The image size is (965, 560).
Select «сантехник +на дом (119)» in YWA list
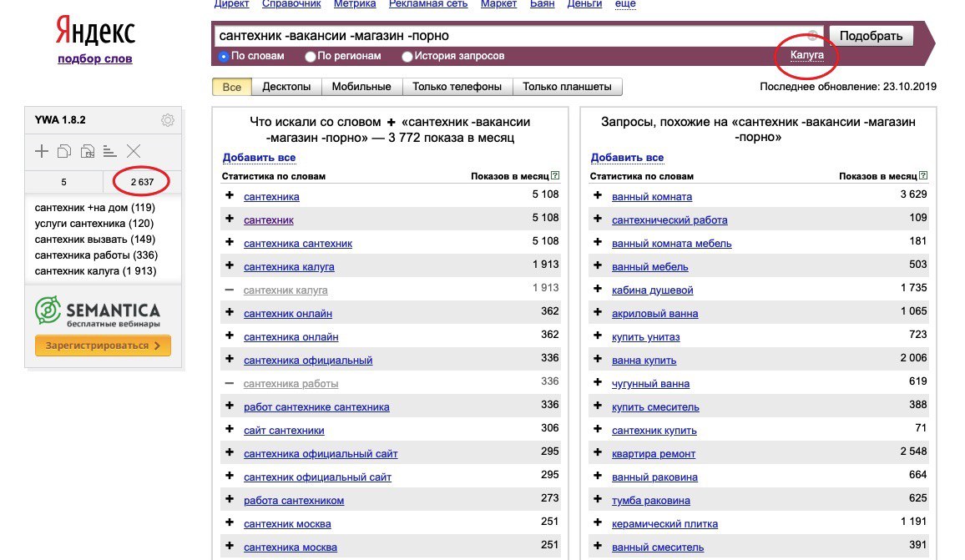95,207
